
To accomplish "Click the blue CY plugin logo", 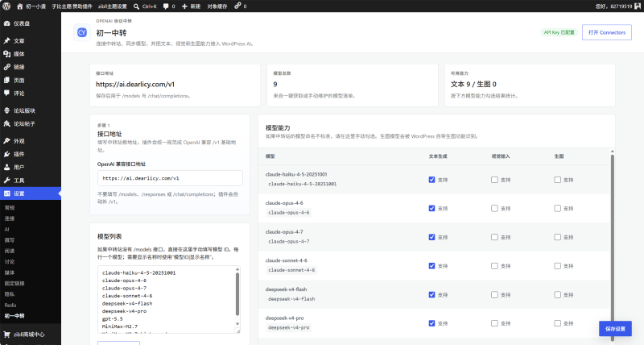I will [82, 32].
